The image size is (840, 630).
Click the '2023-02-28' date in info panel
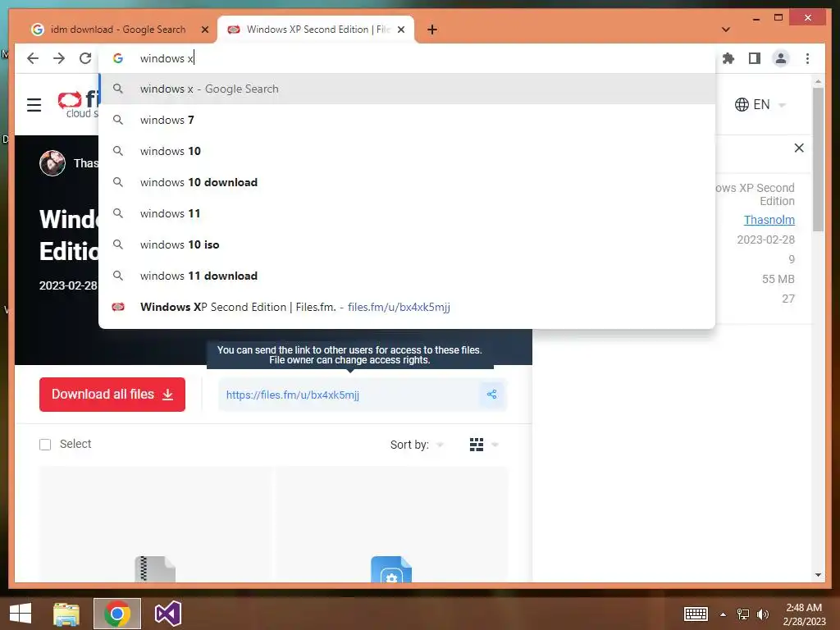pos(765,240)
